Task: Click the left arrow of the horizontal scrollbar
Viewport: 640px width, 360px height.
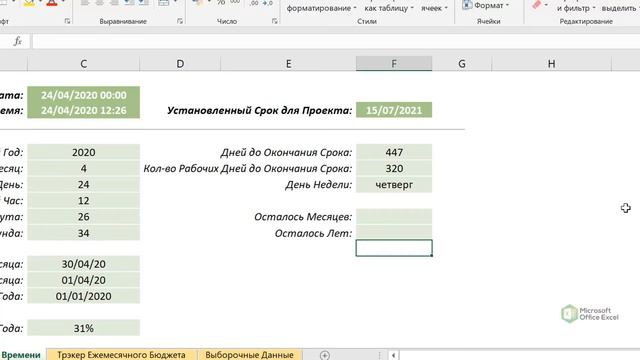Action: point(393,355)
